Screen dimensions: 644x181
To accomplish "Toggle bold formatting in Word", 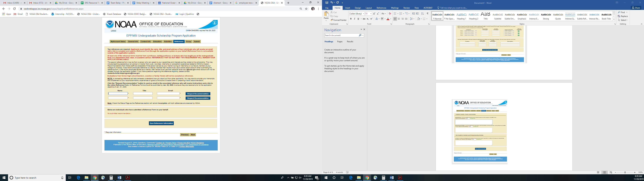I will click(351, 19).
